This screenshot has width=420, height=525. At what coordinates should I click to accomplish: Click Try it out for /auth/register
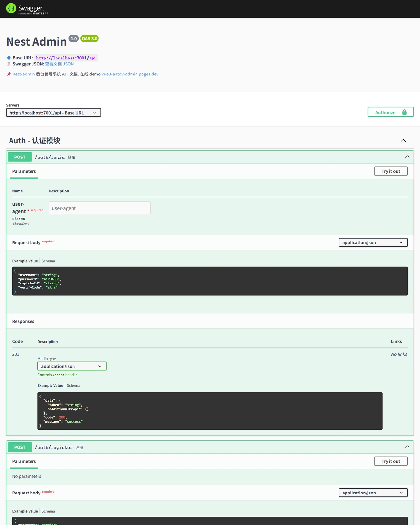(x=391, y=461)
